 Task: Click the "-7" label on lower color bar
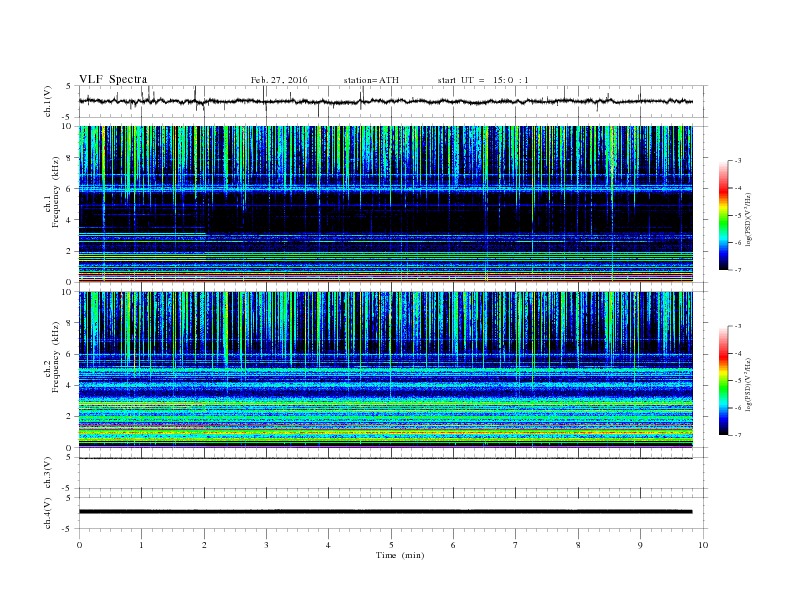[x=738, y=435]
